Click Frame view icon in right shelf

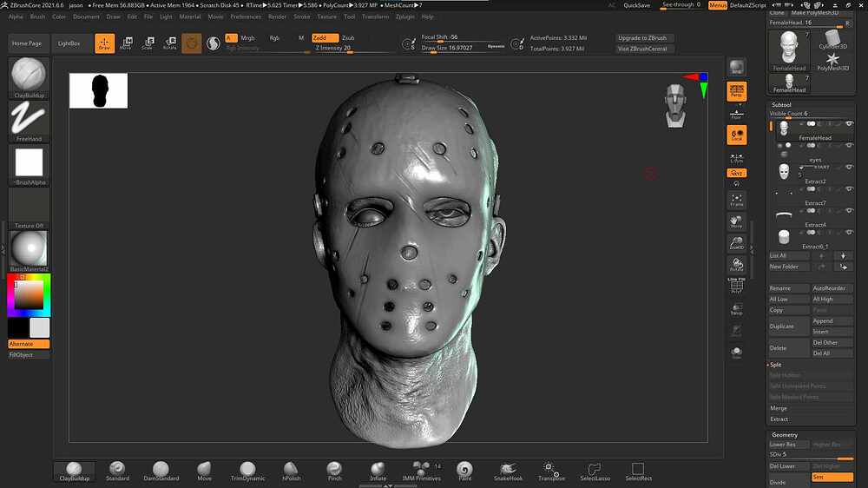pos(736,200)
